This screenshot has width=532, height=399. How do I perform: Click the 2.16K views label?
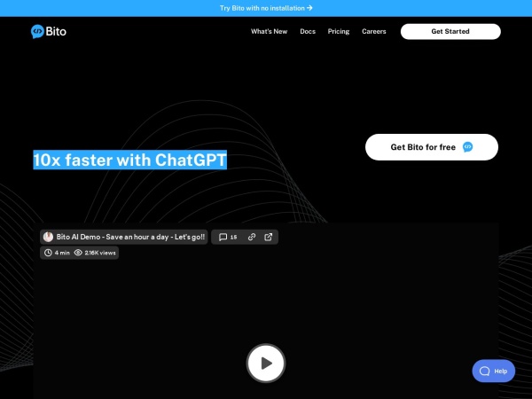pos(100,253)
